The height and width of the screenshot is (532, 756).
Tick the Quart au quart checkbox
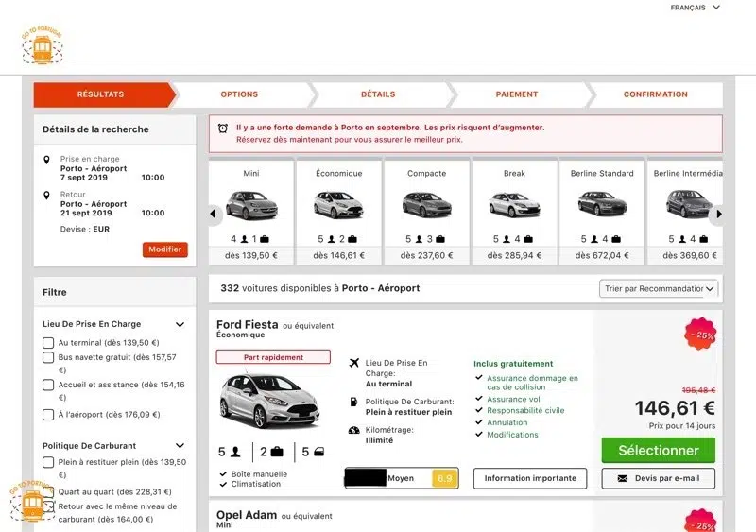pos(48,492)
